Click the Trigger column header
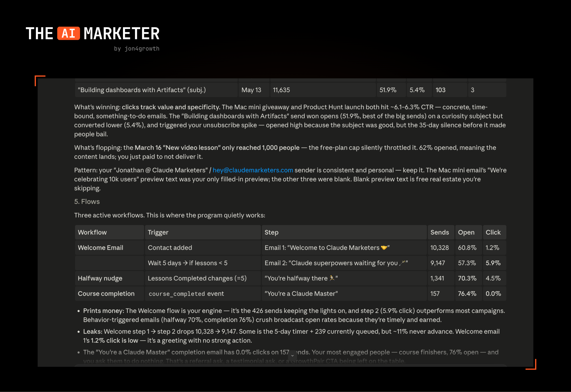This screenshot has width=571, height=392. 203,232
